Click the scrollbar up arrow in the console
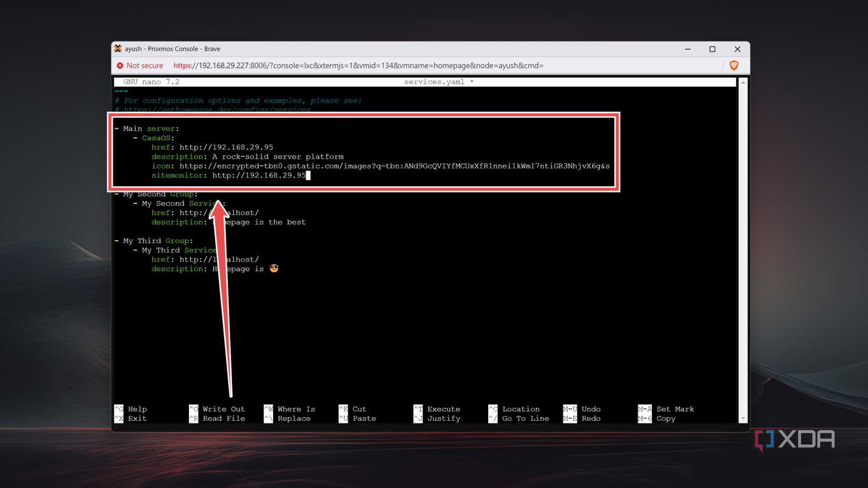This screenshot has height=488, width=868. pos(742,82)
